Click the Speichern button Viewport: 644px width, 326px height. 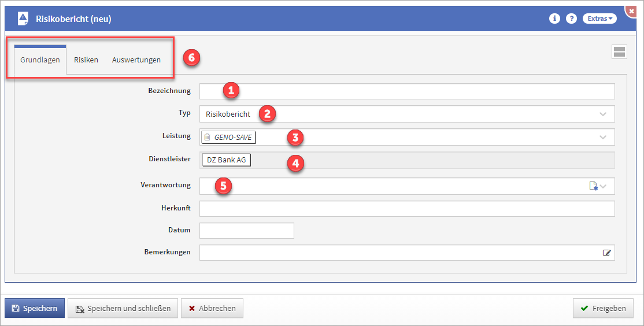[35, 308]
